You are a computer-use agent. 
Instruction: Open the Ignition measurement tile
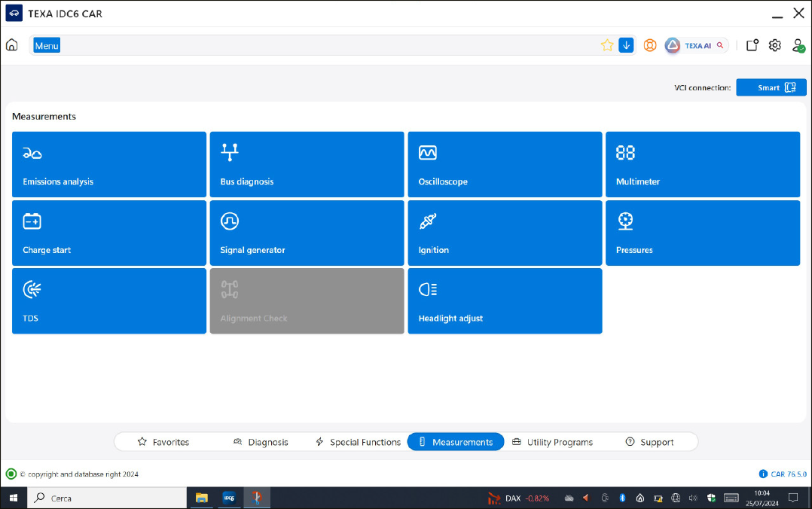[x=505, y=233]
